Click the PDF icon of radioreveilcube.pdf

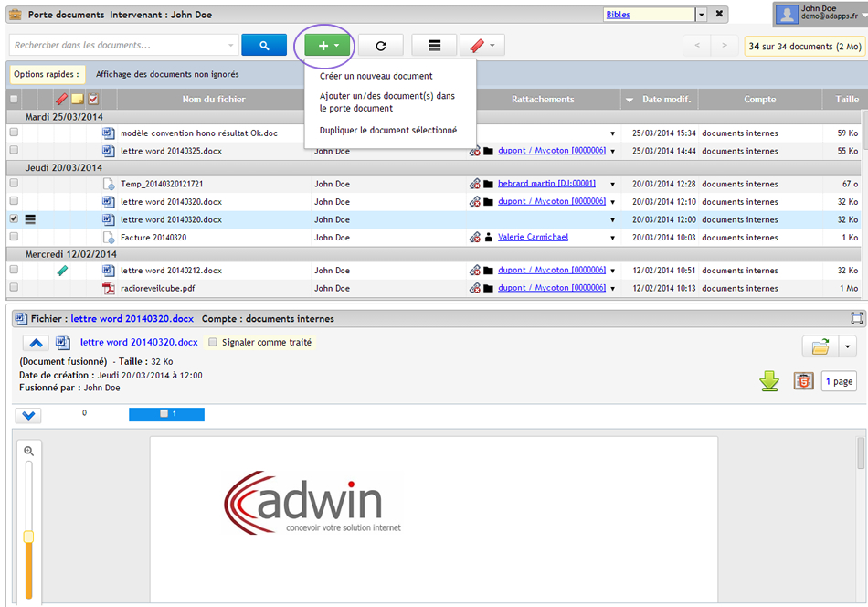(x=109, y=288)
